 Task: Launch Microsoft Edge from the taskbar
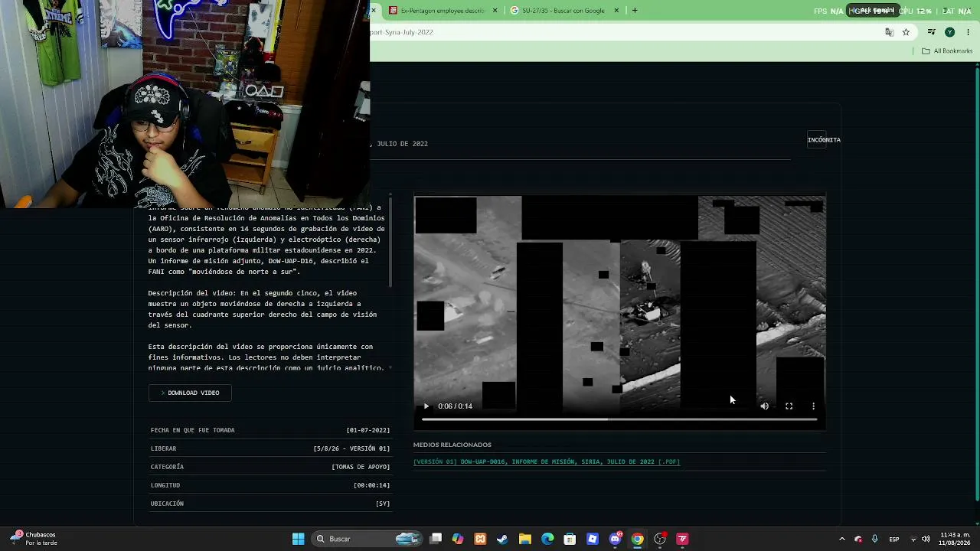coord(547,539)
